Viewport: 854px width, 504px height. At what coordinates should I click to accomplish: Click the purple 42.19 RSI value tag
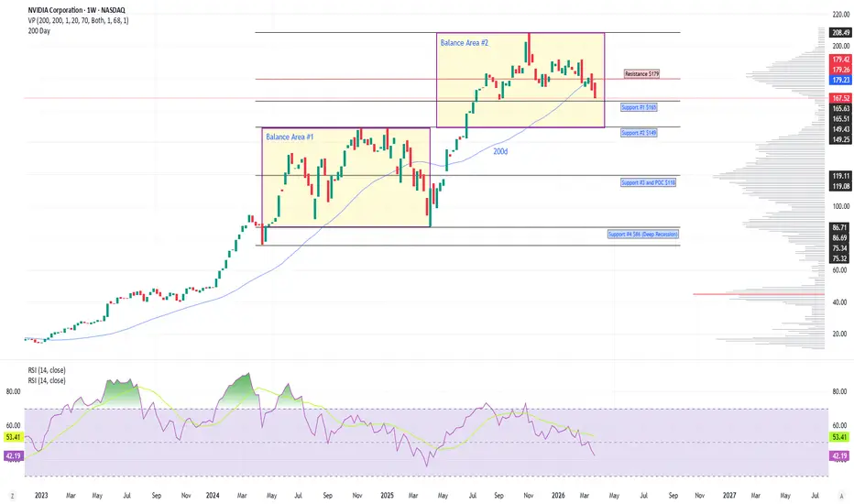[839, 456]
